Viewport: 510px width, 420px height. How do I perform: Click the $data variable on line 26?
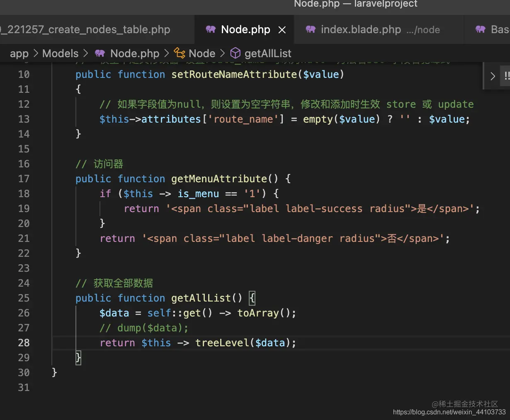(114, 313)
